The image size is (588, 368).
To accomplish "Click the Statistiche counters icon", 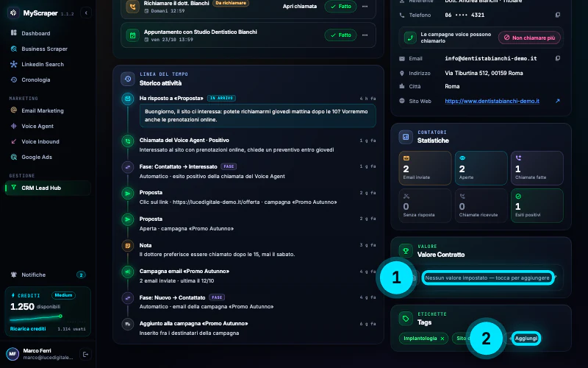I will click(x=406, y=137).
